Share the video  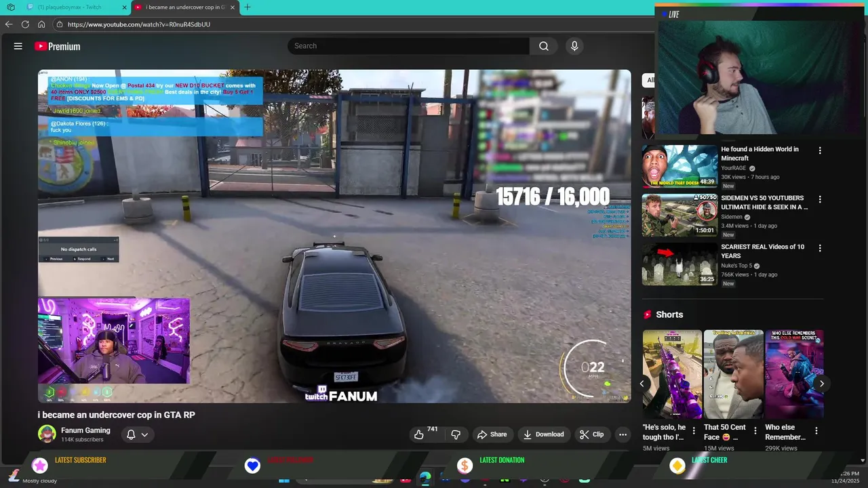(x=492, y=434)
